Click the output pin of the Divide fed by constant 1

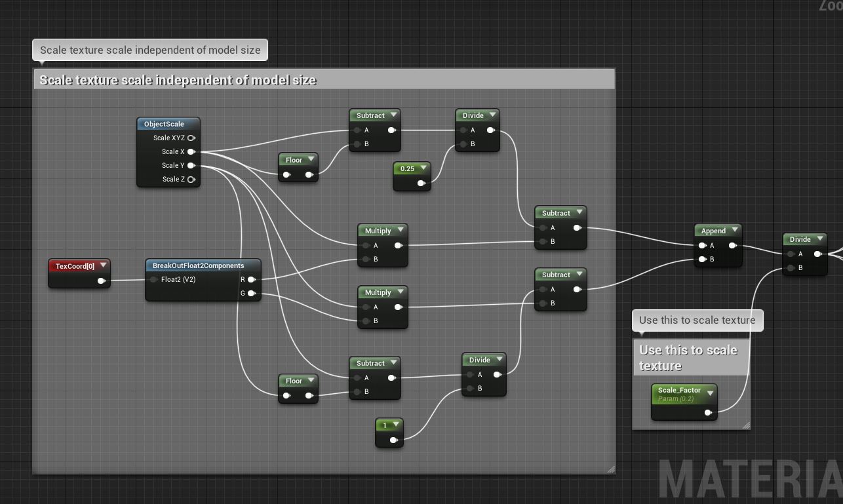pyautogui.click(x=498, y=375)
